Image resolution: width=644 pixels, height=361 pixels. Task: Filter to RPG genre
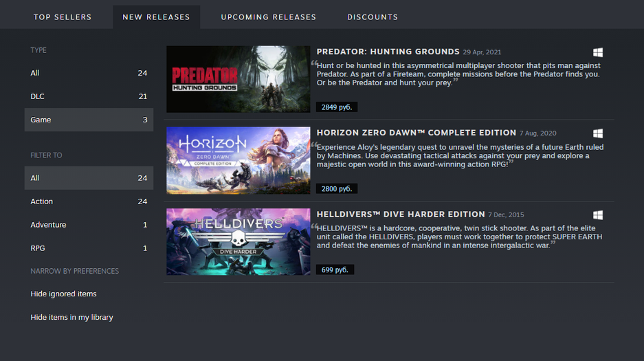click(x=89, y=248)
